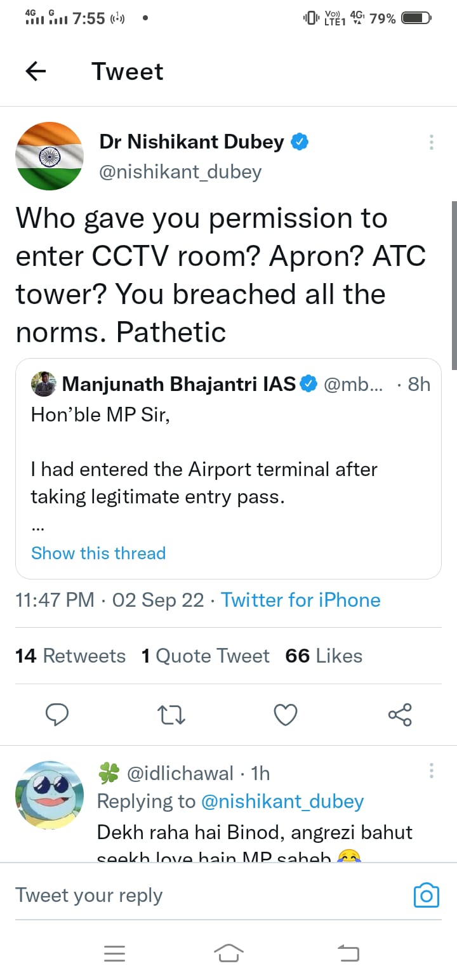Open idlichawal's Squirtle profile avatar
Image resolution: width=457 pixels, height=980 pixels.
50,795
